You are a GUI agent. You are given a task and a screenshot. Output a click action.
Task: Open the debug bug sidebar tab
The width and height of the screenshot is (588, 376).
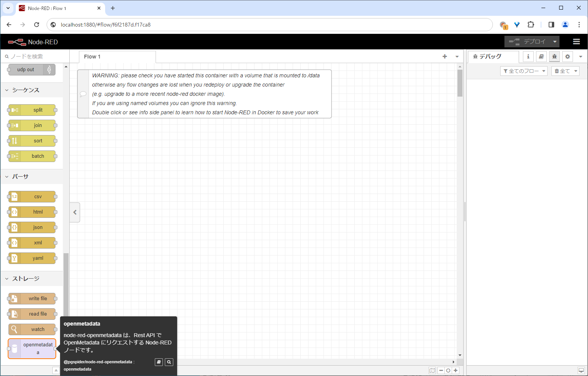(x=554, y=57)
